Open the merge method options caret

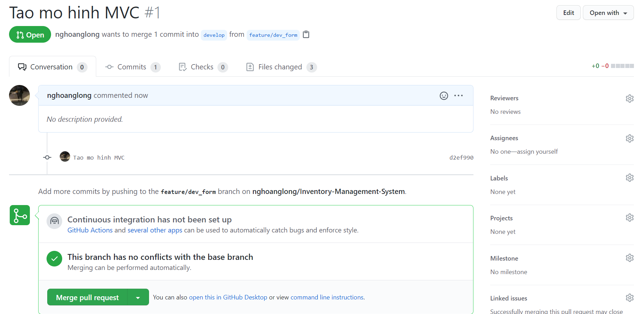(x=138, y=297)
